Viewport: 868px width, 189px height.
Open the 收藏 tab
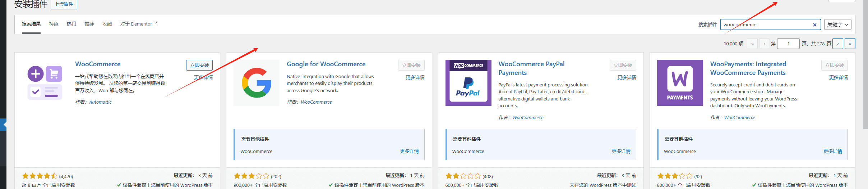click(107, 24)
